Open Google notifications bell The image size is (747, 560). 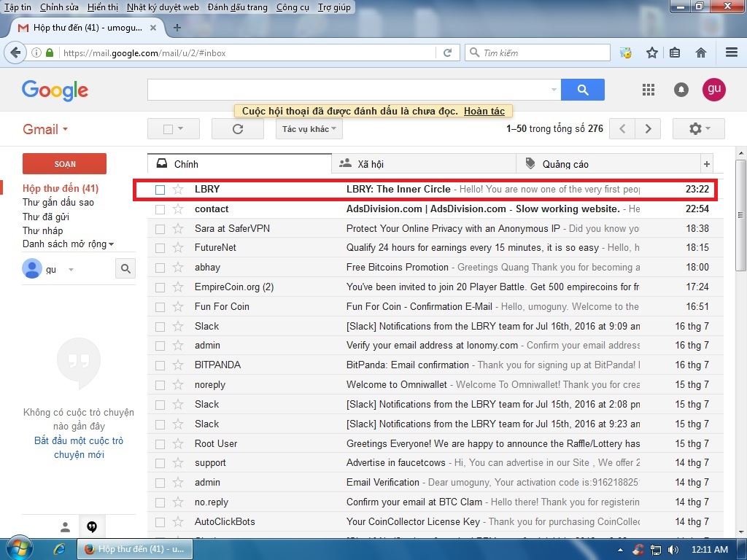681,90
